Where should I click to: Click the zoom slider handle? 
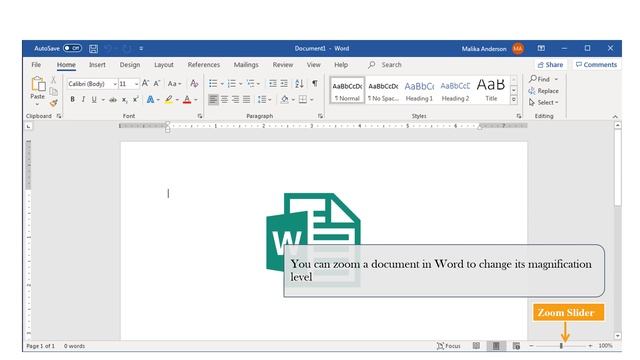(x=561, y=346)
